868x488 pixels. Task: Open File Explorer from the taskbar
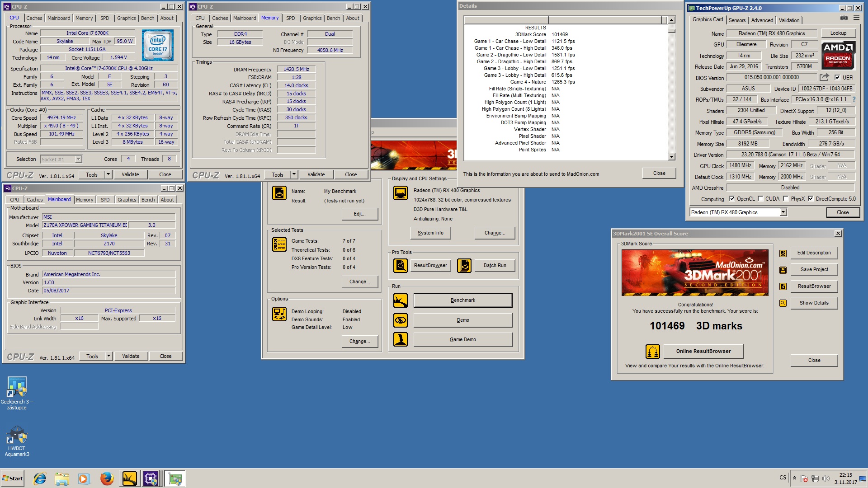(x=62, y=479)
